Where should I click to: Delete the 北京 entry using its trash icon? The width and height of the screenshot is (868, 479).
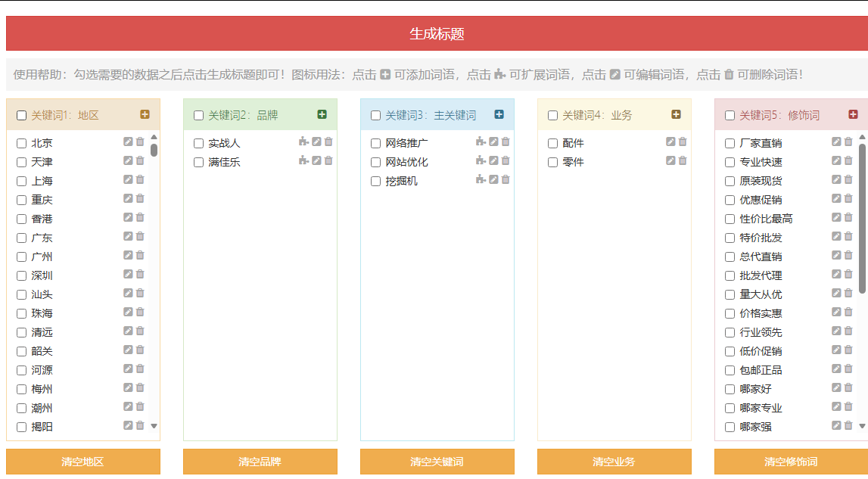[x=140, y=142]
